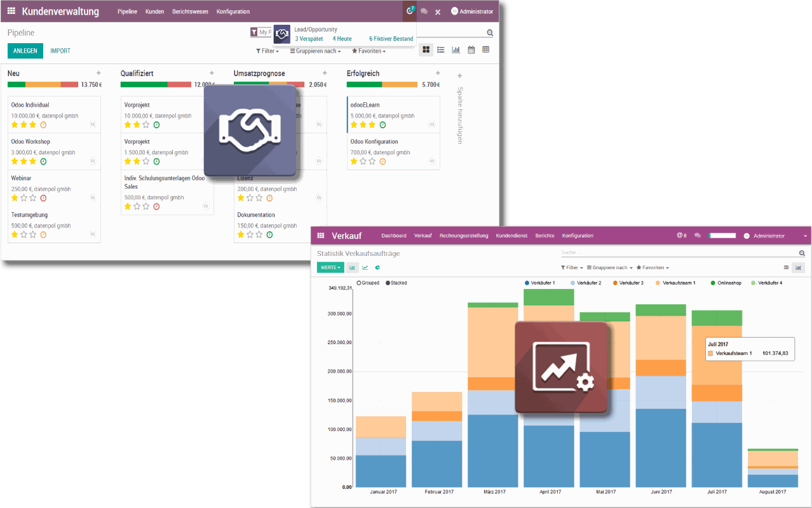The width and height of the screenshot is (812, 508).
Task: Open the Kunden menu
Action: 154,11
